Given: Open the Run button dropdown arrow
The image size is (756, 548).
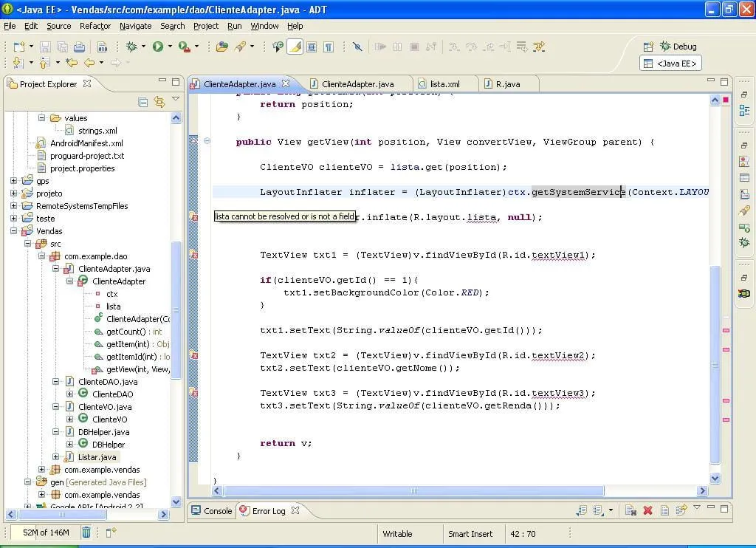Looking at the screenshot, I should point(170,47).
